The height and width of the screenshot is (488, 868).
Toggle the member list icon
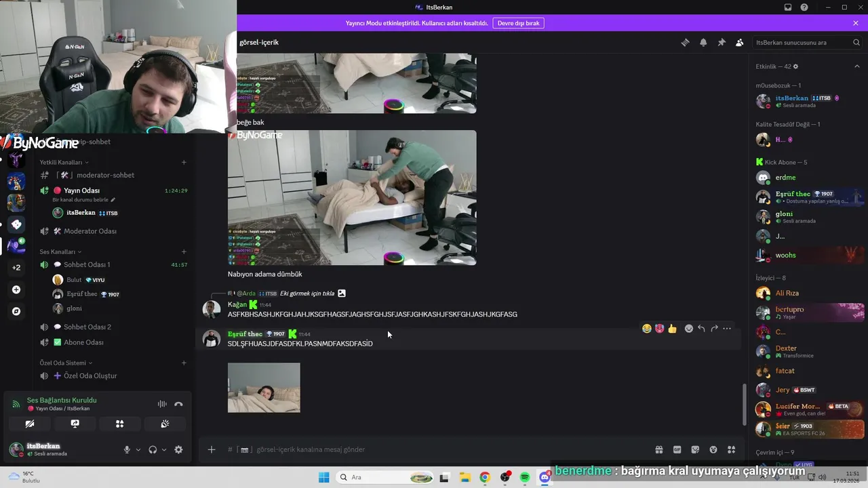tap(740, 42)
